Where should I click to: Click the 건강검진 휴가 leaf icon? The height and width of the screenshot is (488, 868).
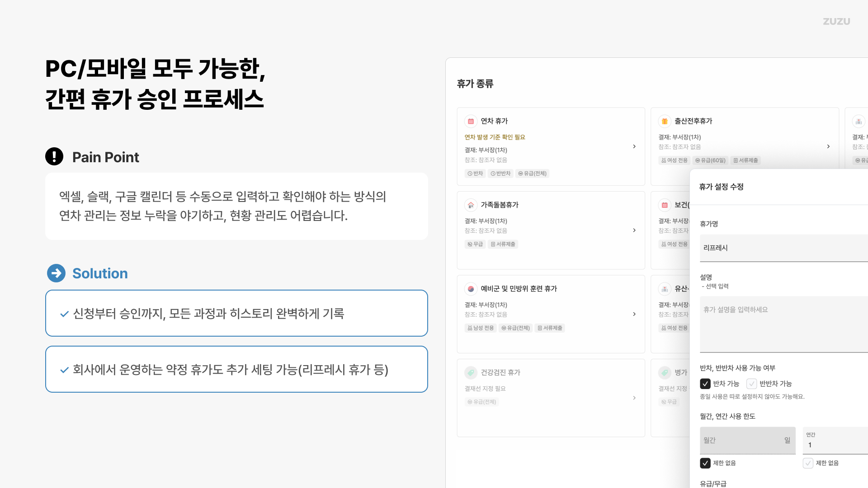pyautogui.click(x=471, y=372)
